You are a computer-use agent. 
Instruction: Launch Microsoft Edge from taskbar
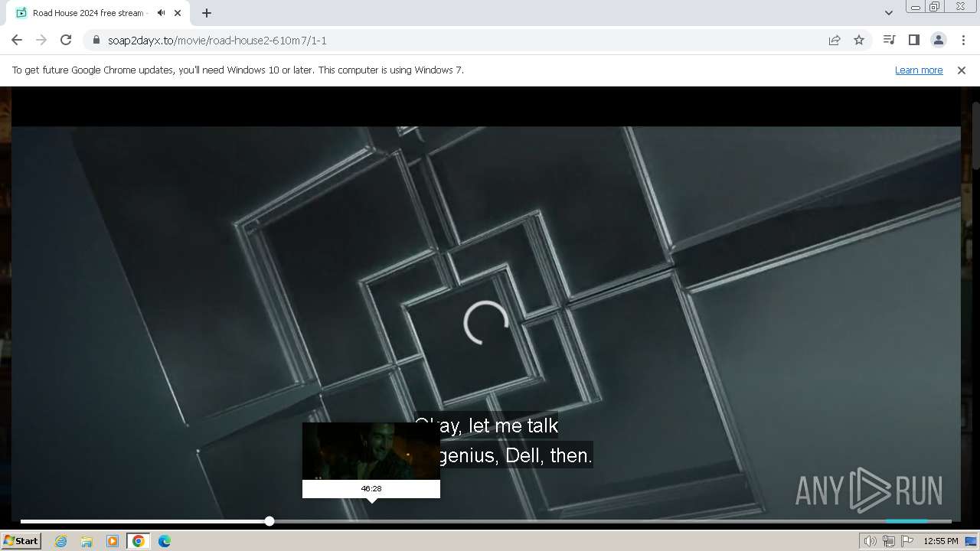(165, 541)
